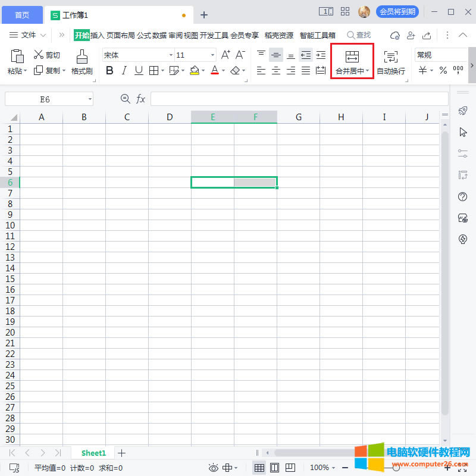Open the 插入 (Insert) ribbon tab
Image resolution: width=476 pixels, height=476 pixels.
click(98, 35)
